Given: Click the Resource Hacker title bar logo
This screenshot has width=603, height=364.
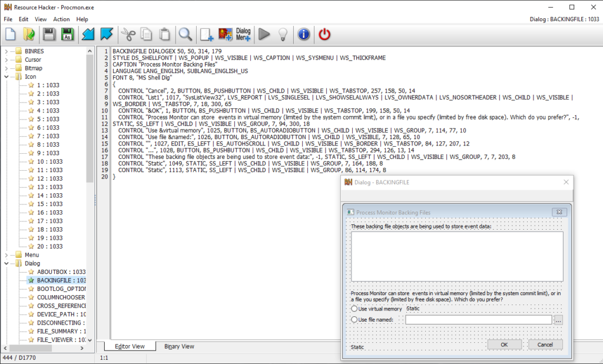Looking at the screenshot, I should (8, 7).
